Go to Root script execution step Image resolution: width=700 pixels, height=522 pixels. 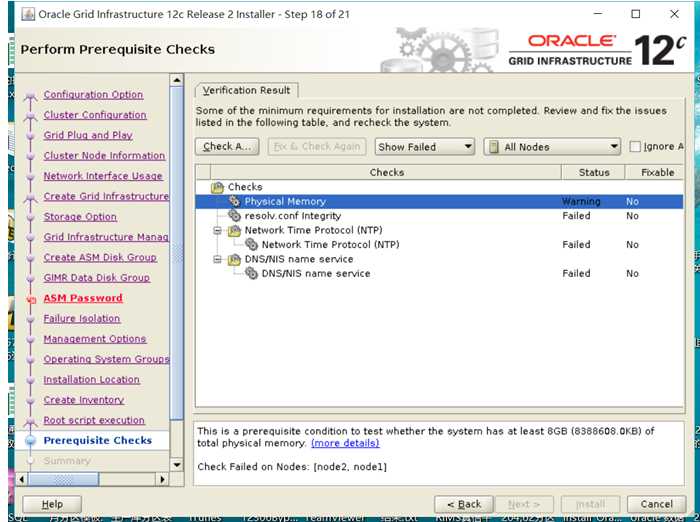coord(94,420)
